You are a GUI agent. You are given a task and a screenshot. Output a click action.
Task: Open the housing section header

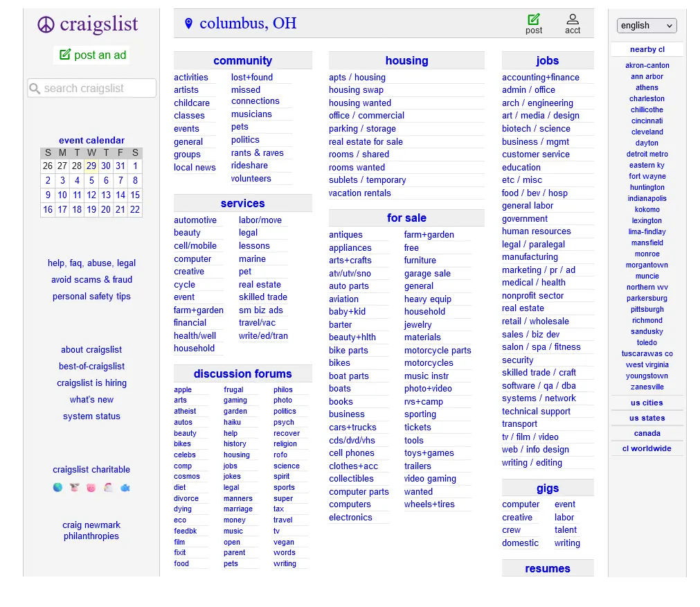coord(406,60)
